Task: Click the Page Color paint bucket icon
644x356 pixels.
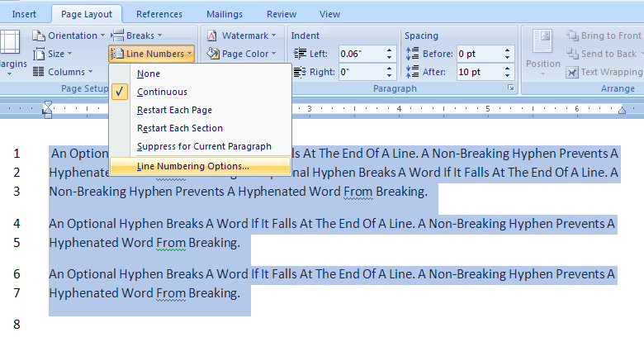Action: tap(213, 54)
